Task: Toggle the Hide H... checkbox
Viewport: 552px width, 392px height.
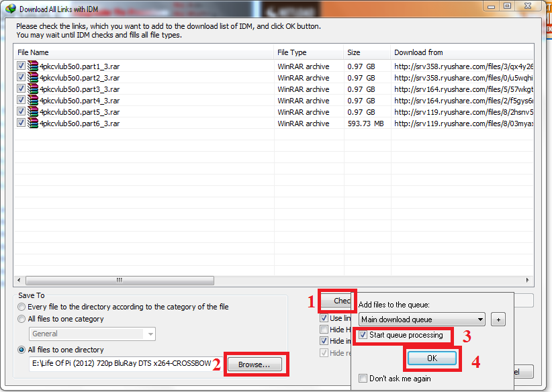Action: pos(324,330)
